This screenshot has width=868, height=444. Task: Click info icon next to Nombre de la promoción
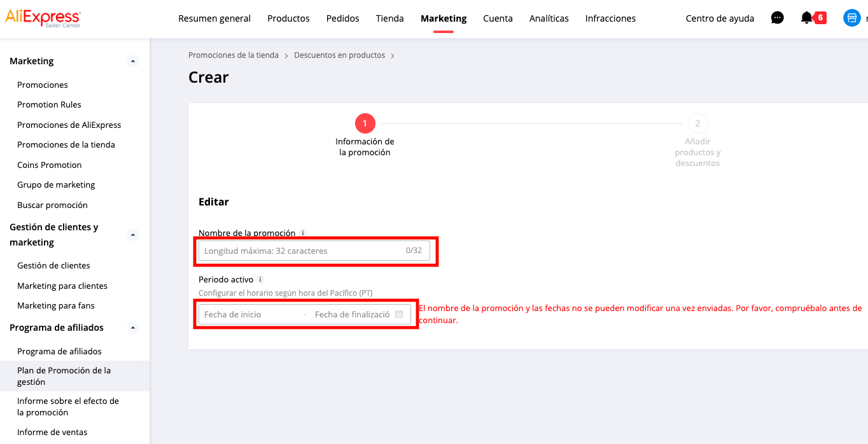303,233
